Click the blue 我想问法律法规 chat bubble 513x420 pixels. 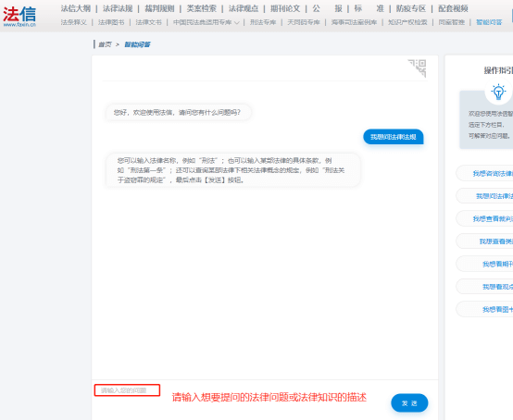[394, 137]
